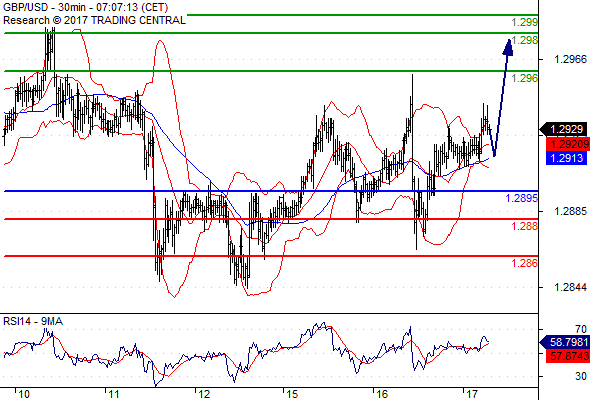Screen dimensions: 590x400
Task: Click the red 1.29209 price tag
Action: pyautogui.click(x=567, y=144)
